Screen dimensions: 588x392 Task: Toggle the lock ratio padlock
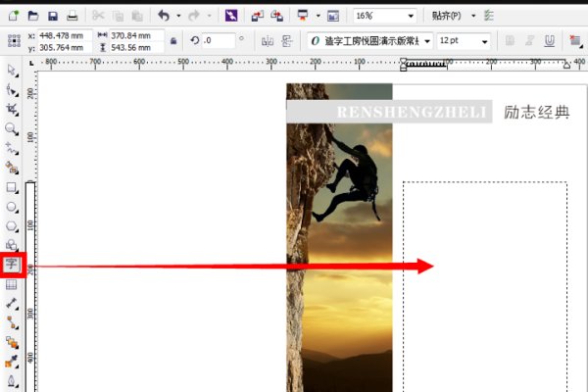tap(173, 41)
